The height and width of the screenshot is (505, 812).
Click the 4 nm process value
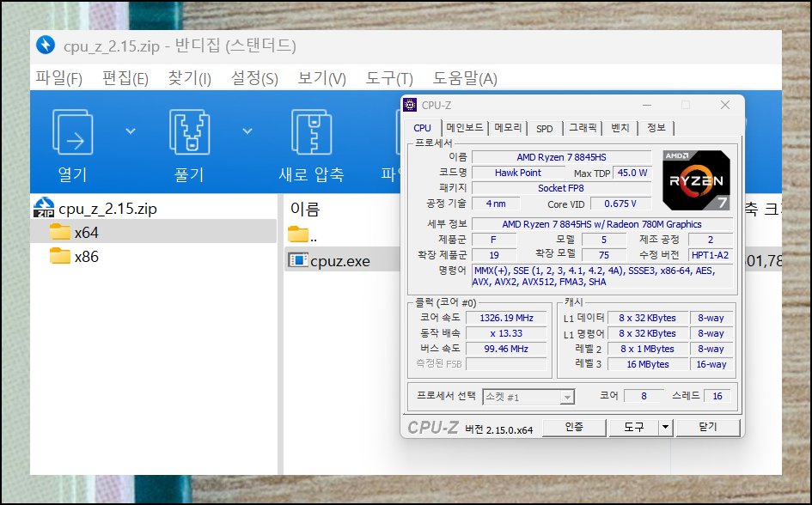(x=496, y=204)
